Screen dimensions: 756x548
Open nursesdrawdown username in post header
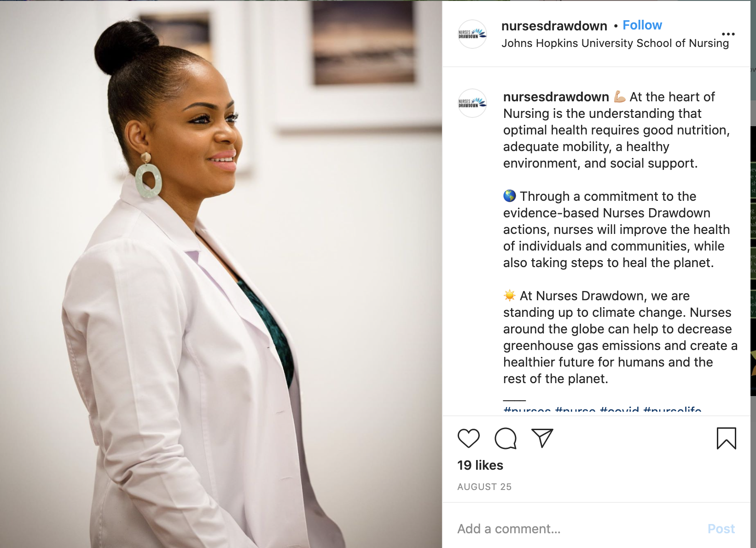pos(554,26)
